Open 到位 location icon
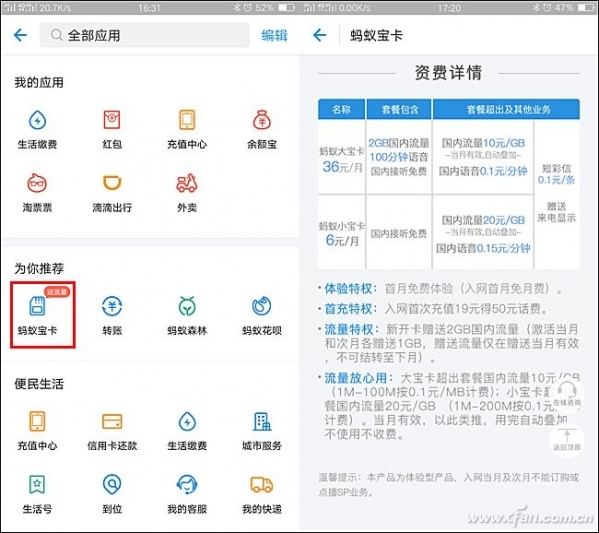The image size is (599, 533). pyautogui.click(x=112, y=494)
